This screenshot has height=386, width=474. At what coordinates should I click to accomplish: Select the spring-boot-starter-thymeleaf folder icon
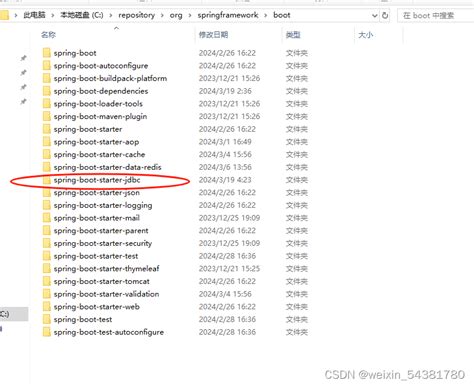tap(47, 268)
